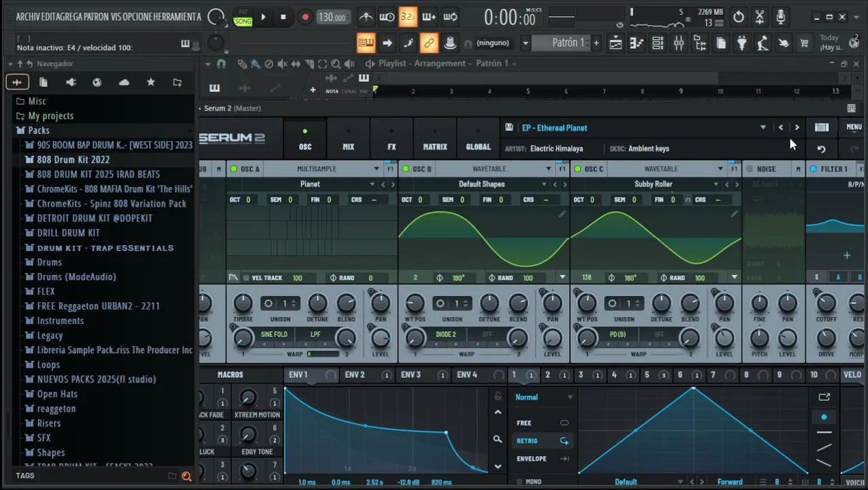
Task: Toggle the orange link chain icon
Action: pos(429,43)
